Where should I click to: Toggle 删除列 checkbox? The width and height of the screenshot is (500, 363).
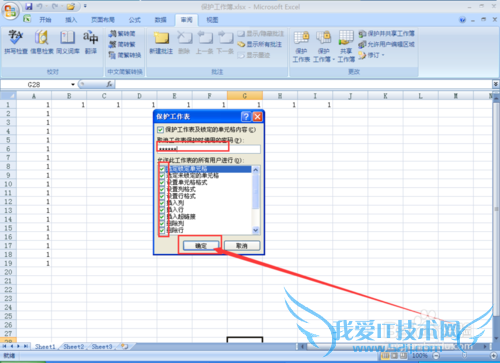coord(162,224)
